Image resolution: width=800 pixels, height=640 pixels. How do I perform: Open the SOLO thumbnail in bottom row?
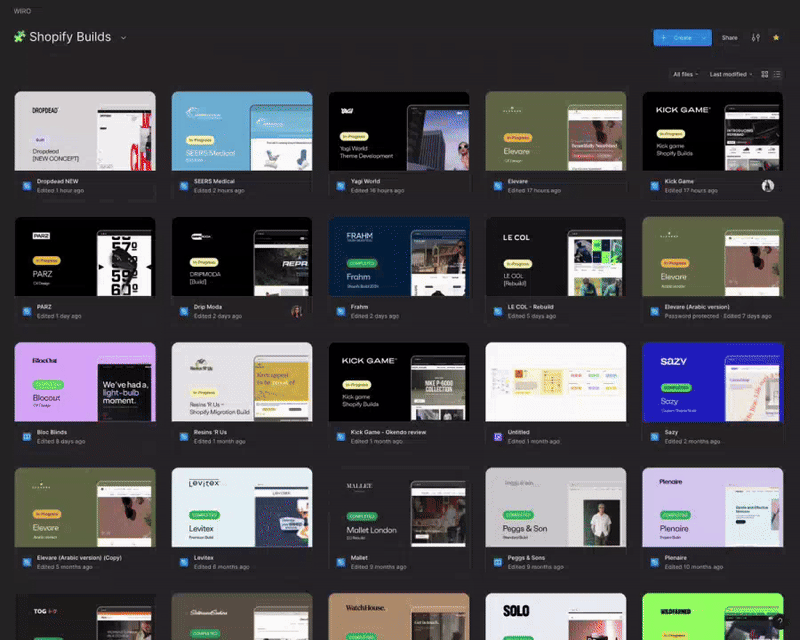click(x=556, y=617)
